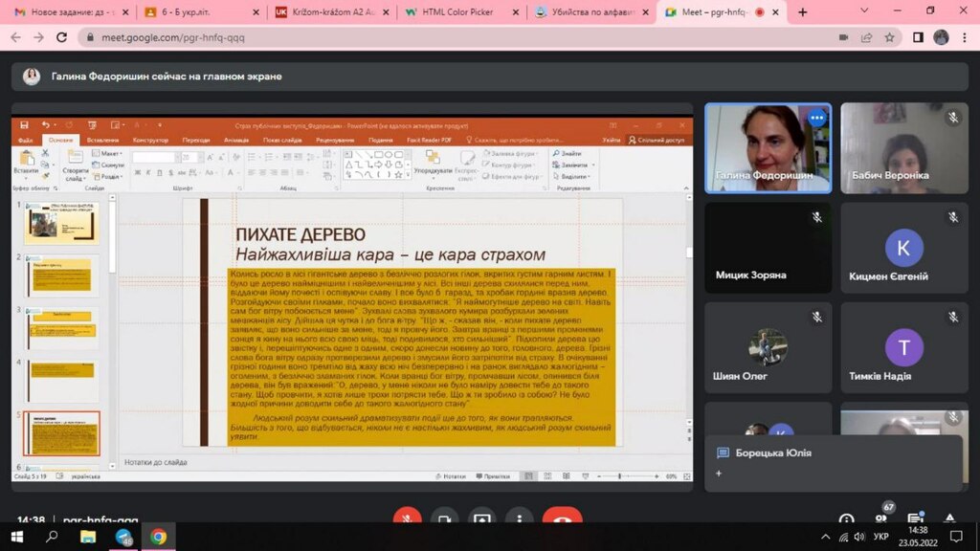Toggle the microphone mute button in Meet
The height and width of the screenshot is (551, 980).
407,519
